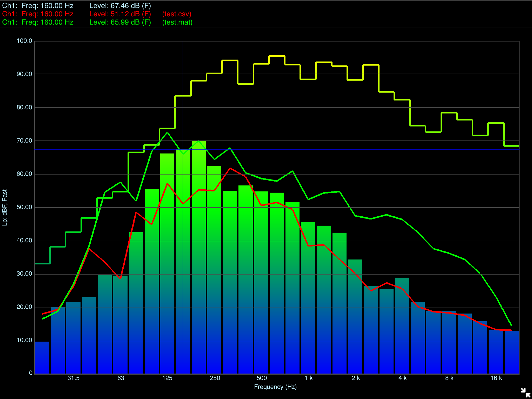Image resolution: width=532 pixels, height=399 pixels.
Task: Click the Frequency (Hz) axis title
Action: click(x=275, y=387)
